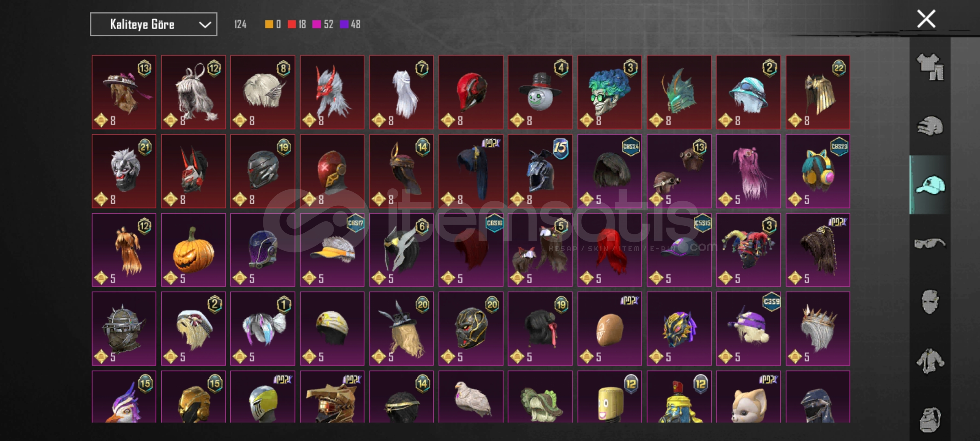This screenshot has width=980, height=441.
Task: Click the dropdown chevron arrow
Action: (x=205, y=25)
